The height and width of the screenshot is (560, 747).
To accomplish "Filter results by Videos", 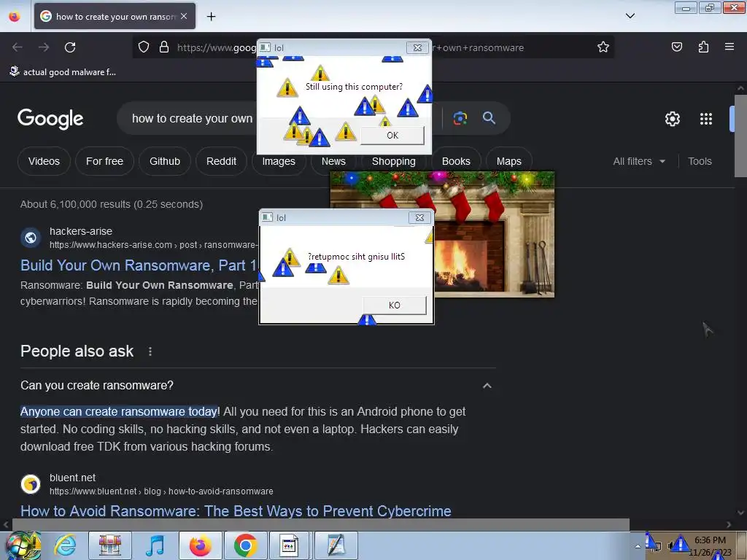I will [44, 161].
